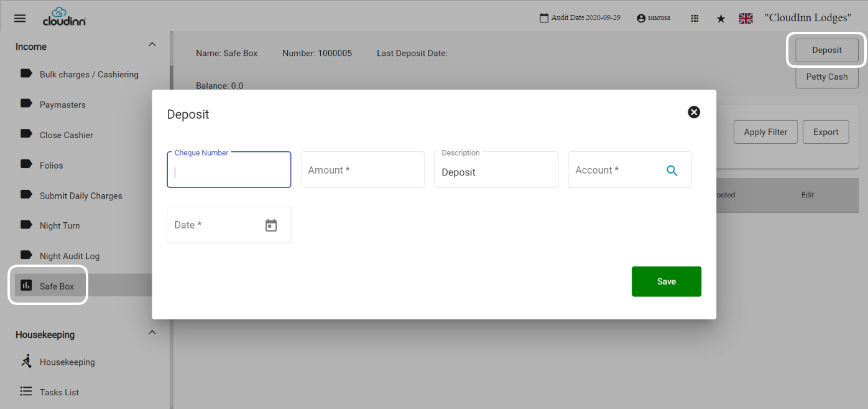Click the Name: Safe Box text
Screen dimensions: 868x409
click(x=226, y=53)
